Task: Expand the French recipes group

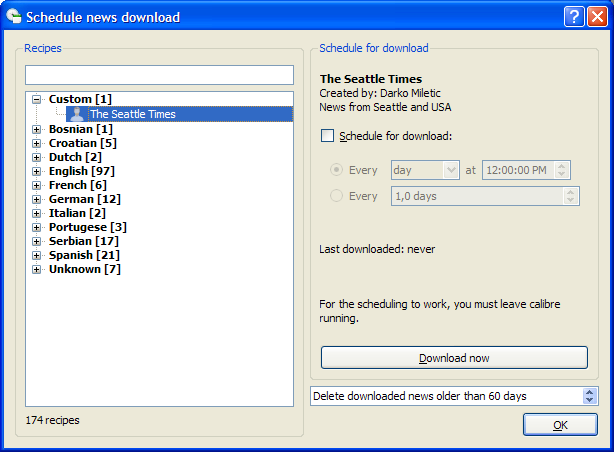Action: 37,185
